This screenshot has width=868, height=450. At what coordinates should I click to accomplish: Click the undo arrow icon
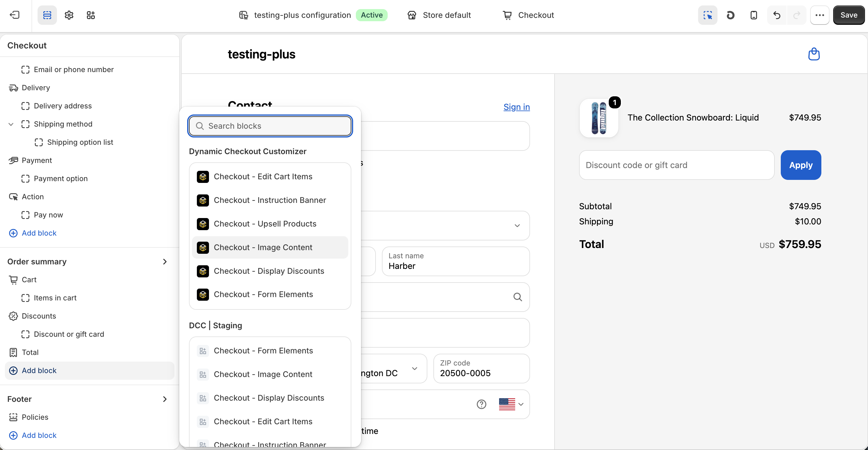click(777, 15)
